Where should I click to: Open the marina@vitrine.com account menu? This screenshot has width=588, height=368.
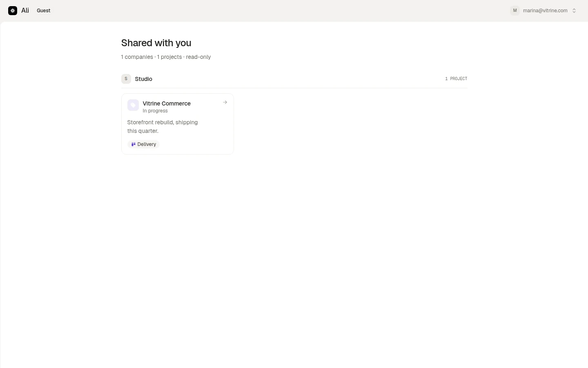(543, 11)
